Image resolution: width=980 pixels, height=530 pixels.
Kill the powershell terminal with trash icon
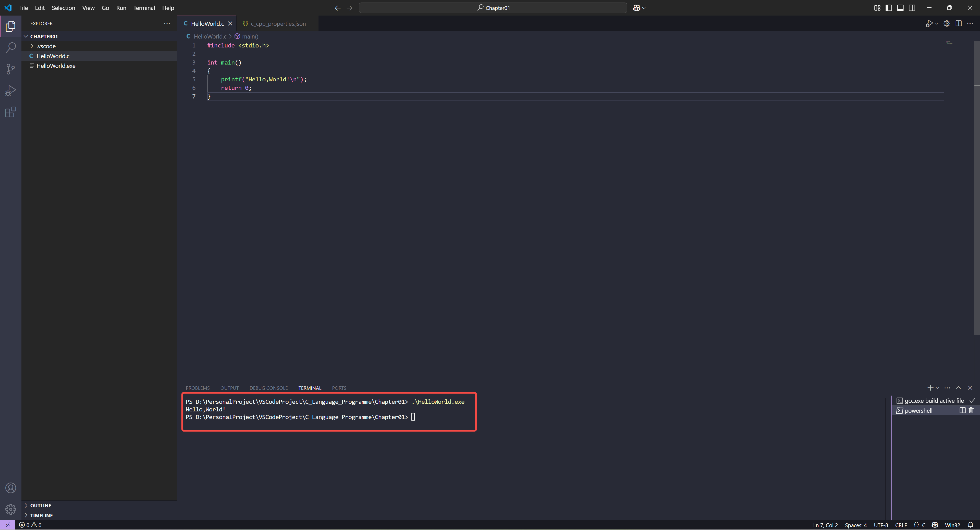(971, 410)
